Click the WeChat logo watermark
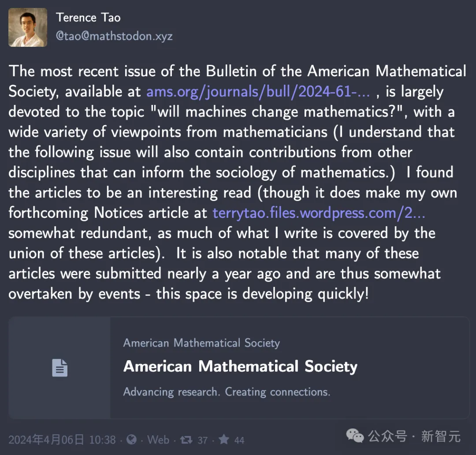 coord(354,436)
